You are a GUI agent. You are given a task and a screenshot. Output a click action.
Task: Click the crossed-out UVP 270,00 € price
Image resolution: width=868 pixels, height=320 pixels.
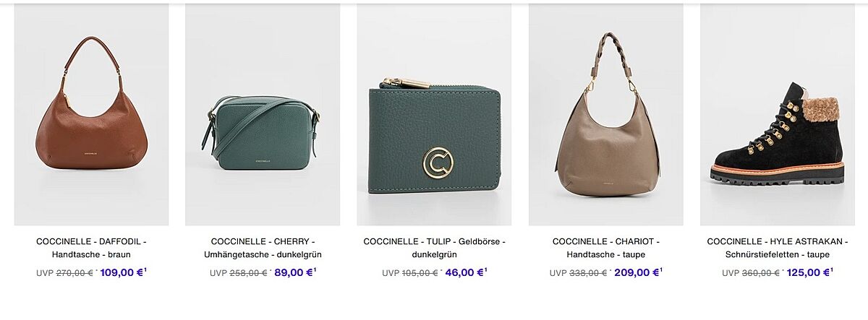pyautogui.click(x=65, y=273)
